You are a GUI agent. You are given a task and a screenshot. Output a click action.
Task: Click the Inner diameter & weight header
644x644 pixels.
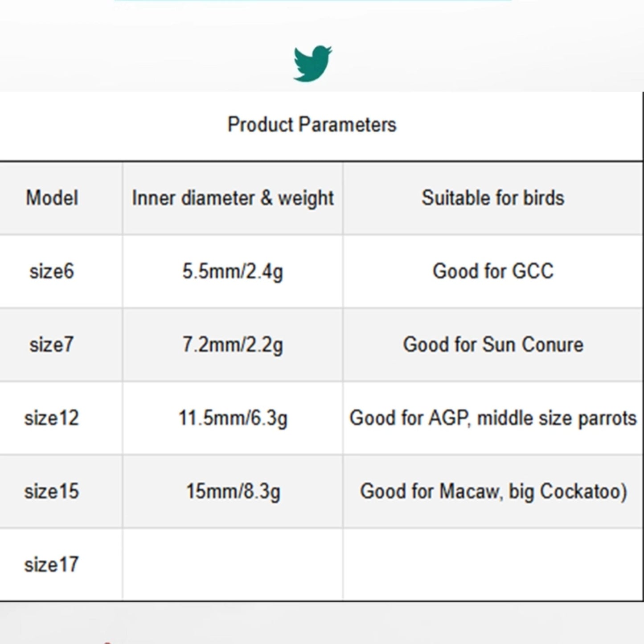pos(233,198)
